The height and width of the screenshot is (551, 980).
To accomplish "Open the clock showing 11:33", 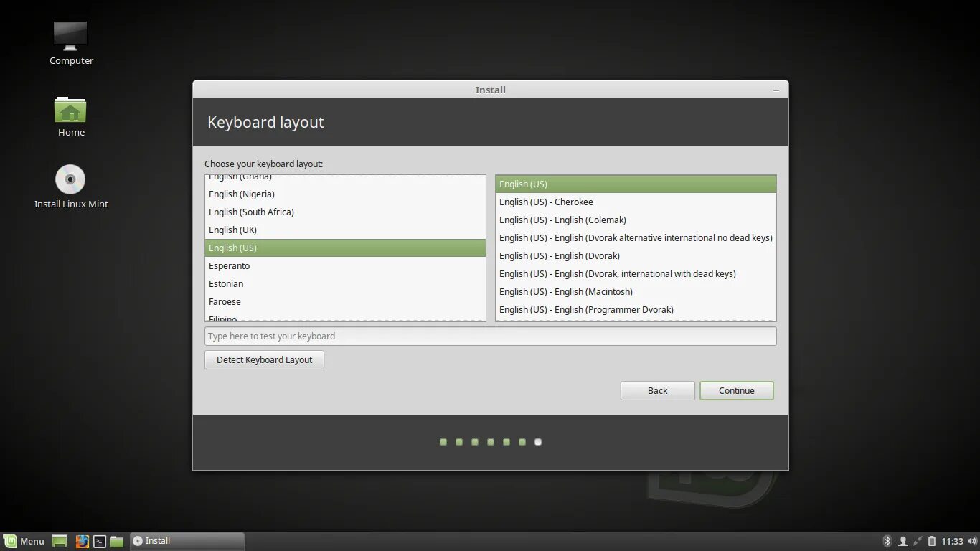I will coord(952,541).
